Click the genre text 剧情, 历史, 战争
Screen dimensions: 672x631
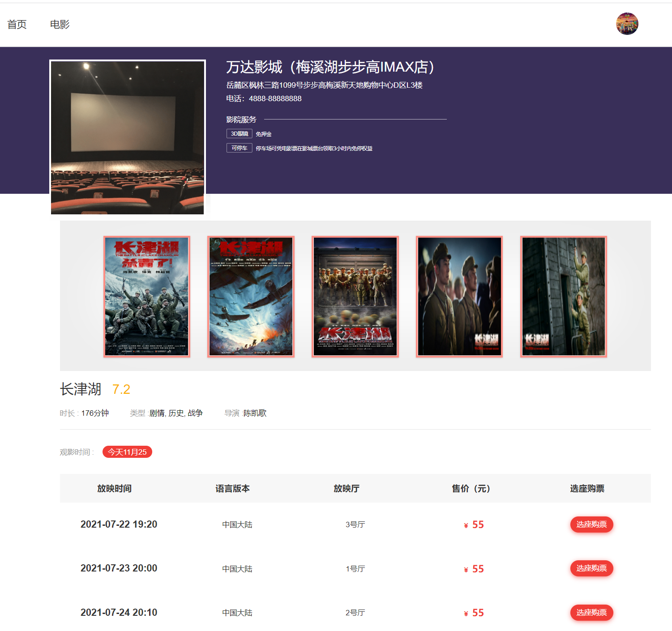[x=176, y=413]
